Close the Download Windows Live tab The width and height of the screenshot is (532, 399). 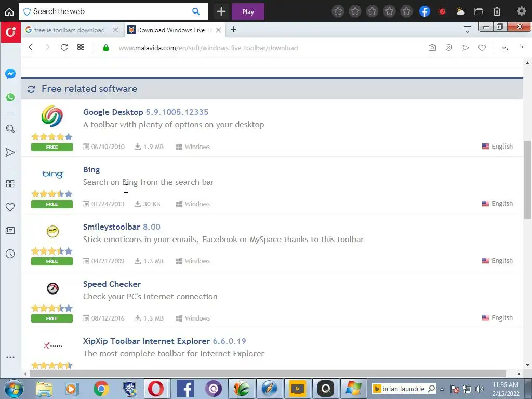pos(219,30)
